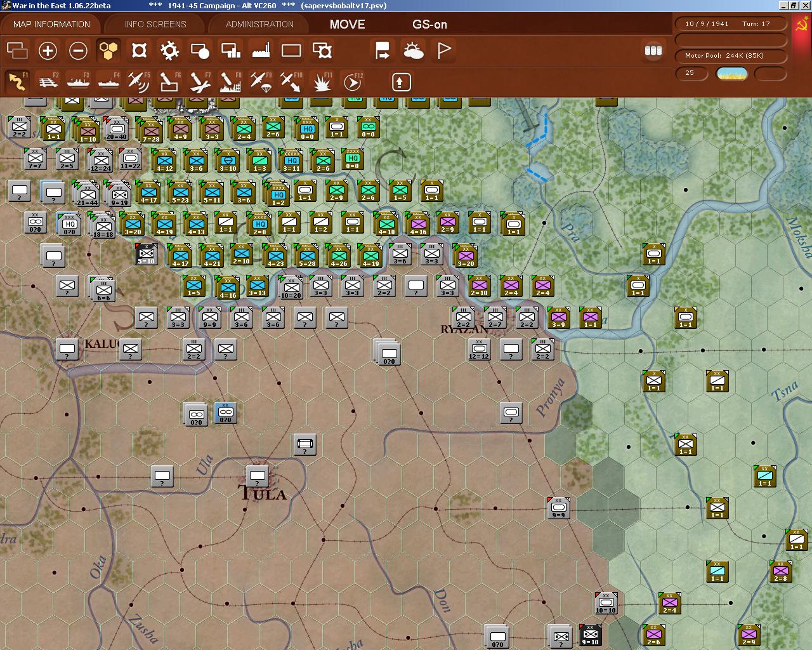Image resolution: width=812 pixels, height=650 pixels.
Task: Select F8 bomb city mode icon
Action: click(230, 82)
